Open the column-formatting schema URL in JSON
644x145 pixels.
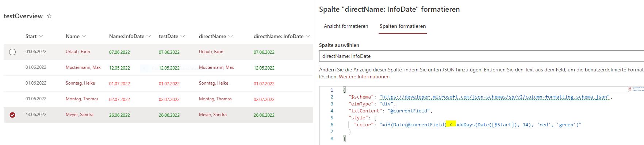tap(494, 97)
